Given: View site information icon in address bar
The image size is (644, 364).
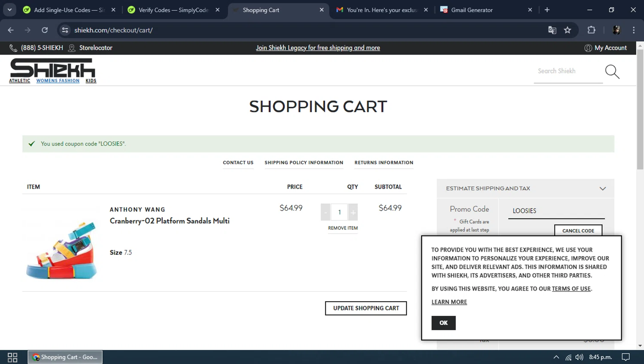Looking at the screenshot, I should pyautogui.click(x=65, y=30).
